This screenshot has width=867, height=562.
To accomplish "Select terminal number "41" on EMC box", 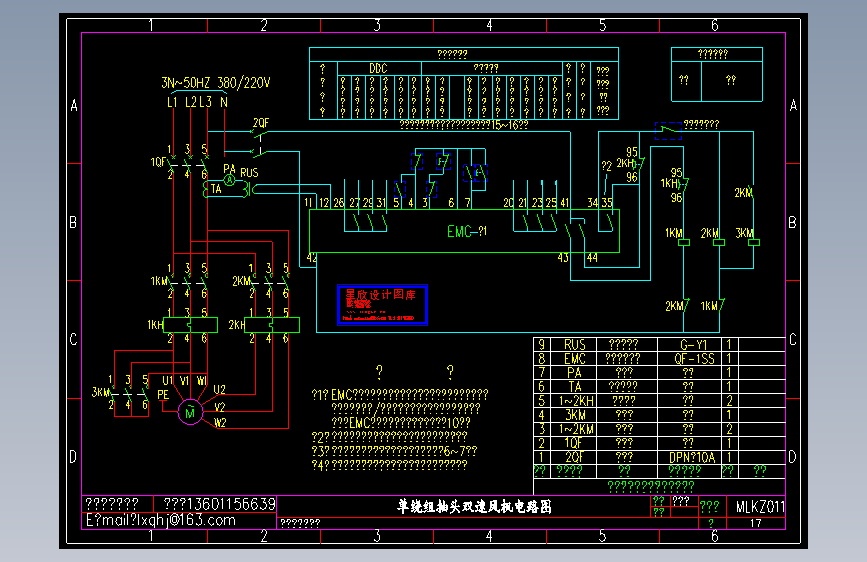I will [x=565, y=203].
